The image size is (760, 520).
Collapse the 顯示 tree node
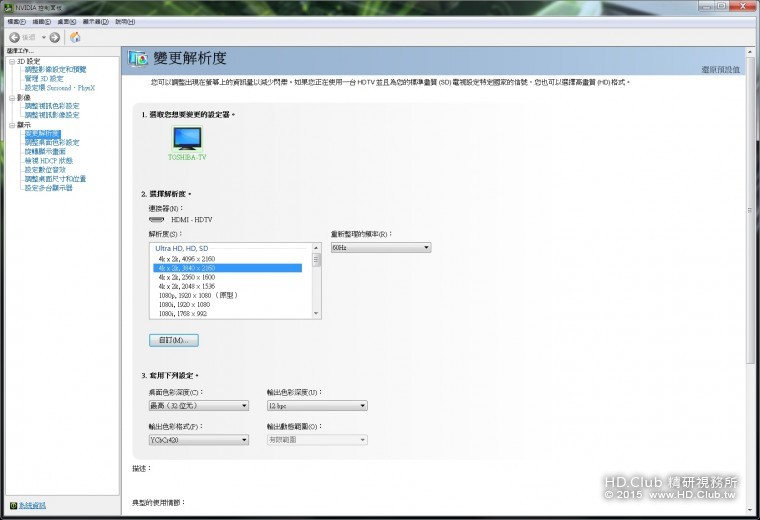point(12,125)
